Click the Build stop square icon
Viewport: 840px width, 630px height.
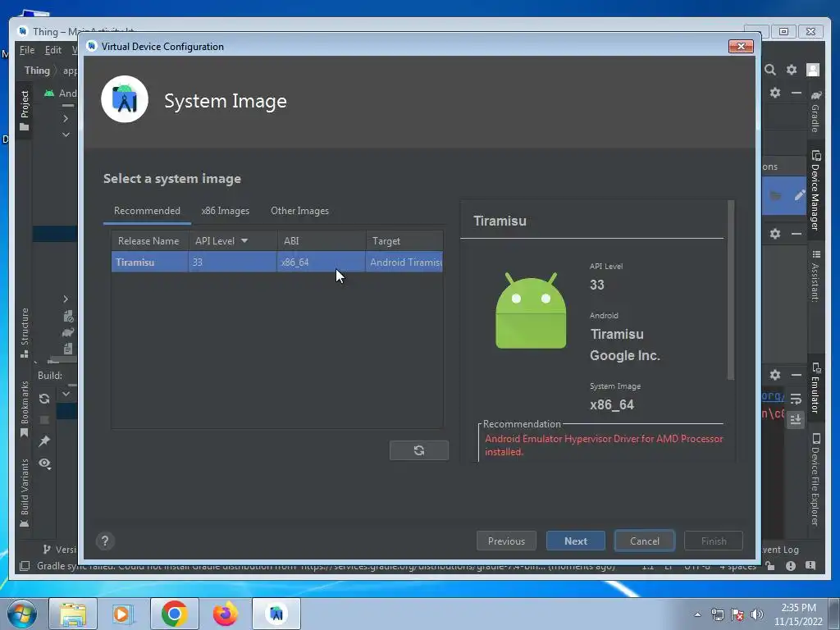[x=44, y=420]
